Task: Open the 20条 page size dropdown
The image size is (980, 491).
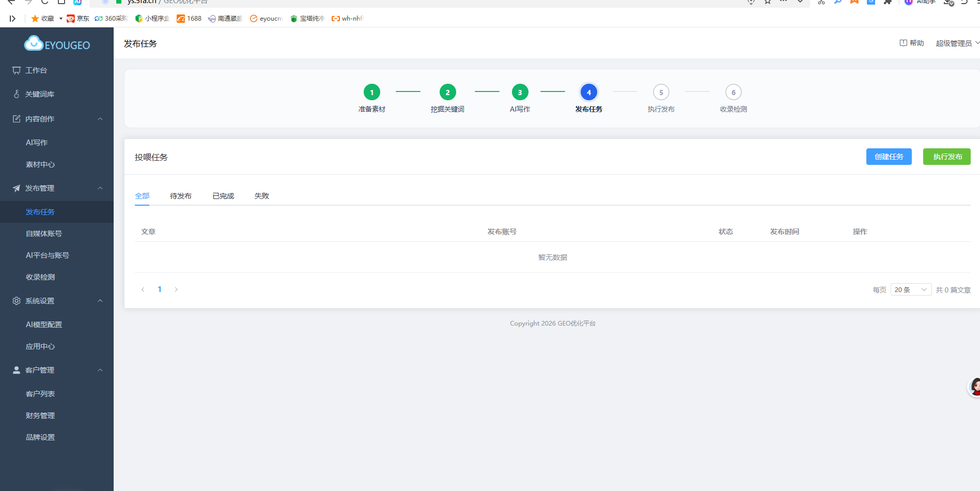Action: pos(911,290)
